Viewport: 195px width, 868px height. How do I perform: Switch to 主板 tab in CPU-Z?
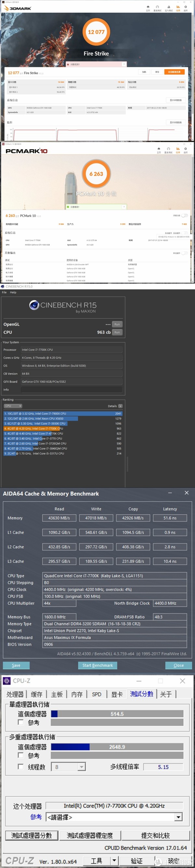point(57,694)
